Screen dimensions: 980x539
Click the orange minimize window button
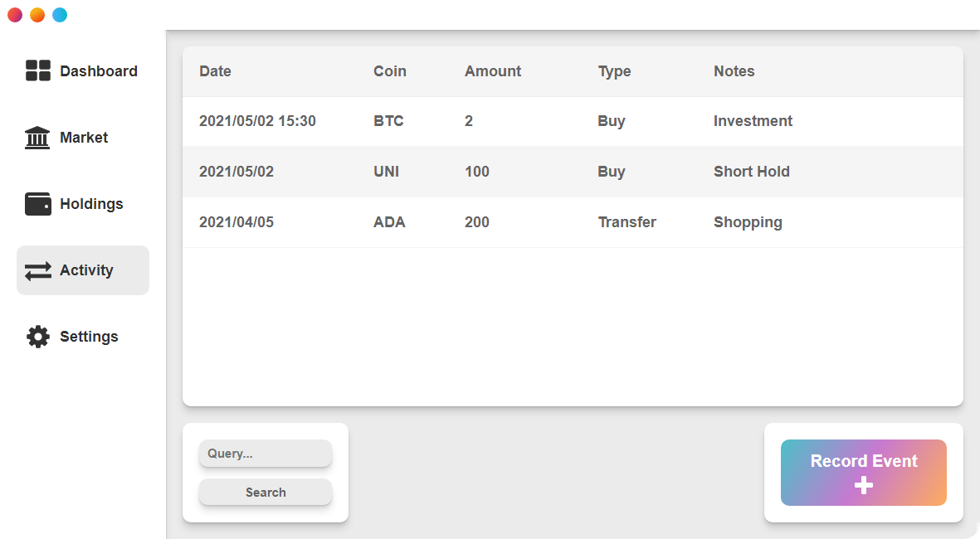pos(37,15)
